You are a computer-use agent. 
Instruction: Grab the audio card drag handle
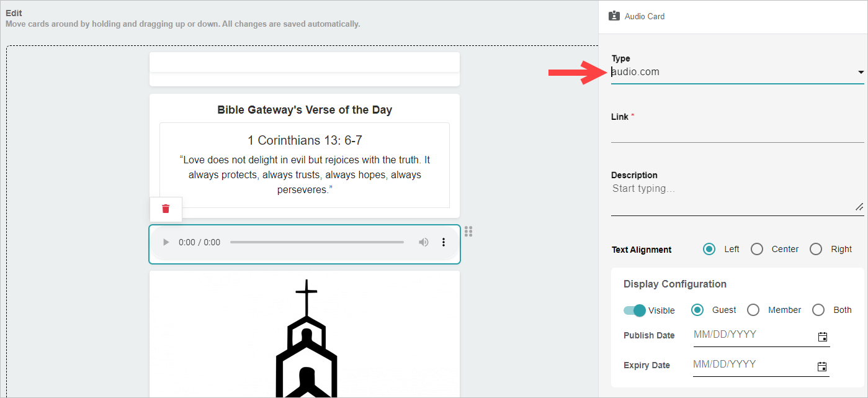[x=468, y=231]
